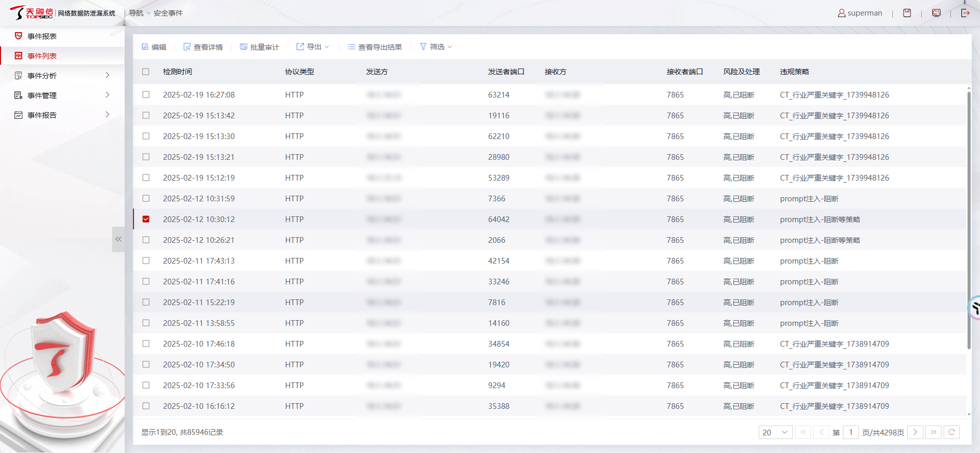
Task: Open 事件报表 in the sidebar
Action: click(42, 36)
